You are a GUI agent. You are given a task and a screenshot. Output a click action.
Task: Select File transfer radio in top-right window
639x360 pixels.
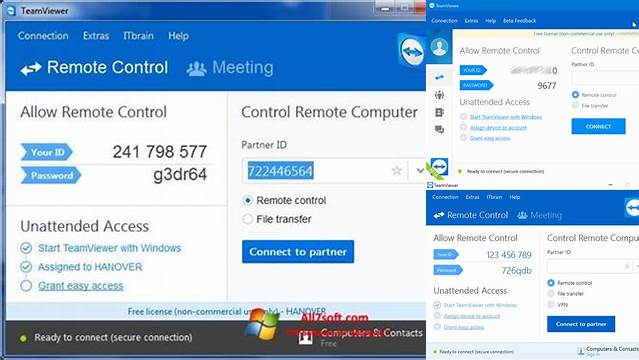(x=575, y=106)
